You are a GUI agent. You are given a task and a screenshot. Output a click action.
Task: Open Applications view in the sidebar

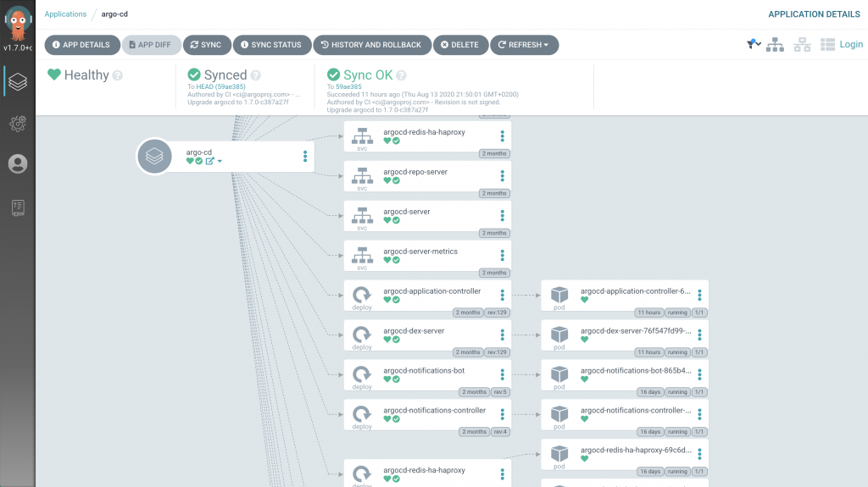18,81
